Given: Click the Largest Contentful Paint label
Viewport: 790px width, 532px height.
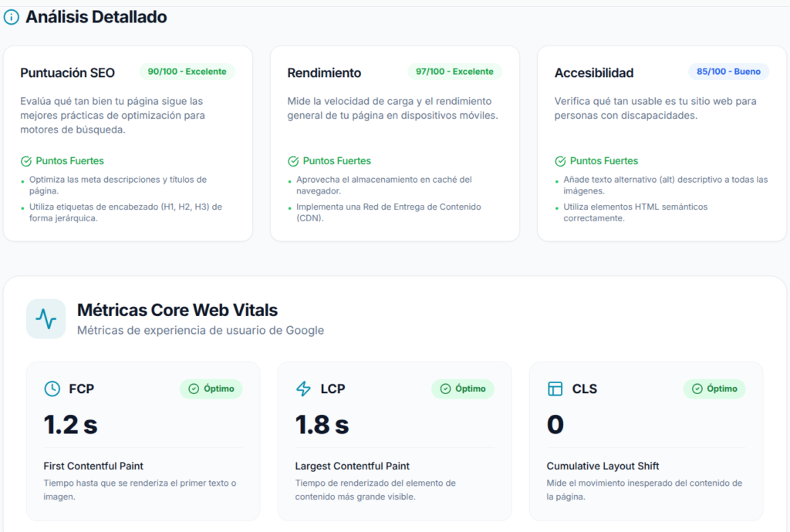Looking at the screenshot, I should [x=352, y=466].
